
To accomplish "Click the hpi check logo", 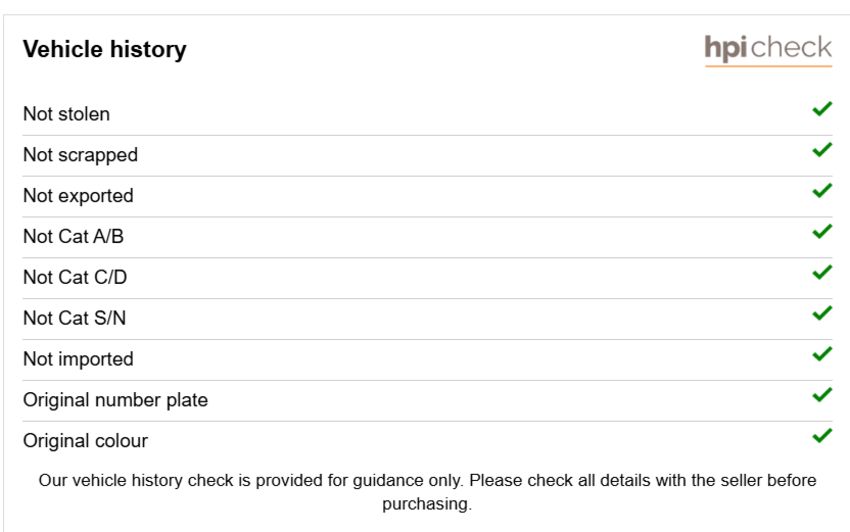I will [x=768, y=50].
